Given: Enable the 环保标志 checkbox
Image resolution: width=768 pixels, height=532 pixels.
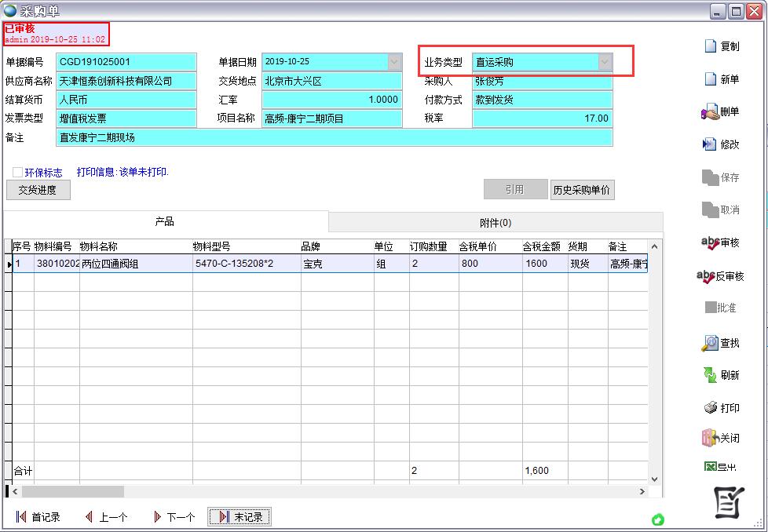Looking at the screenshot, I should tap(16, 173).
